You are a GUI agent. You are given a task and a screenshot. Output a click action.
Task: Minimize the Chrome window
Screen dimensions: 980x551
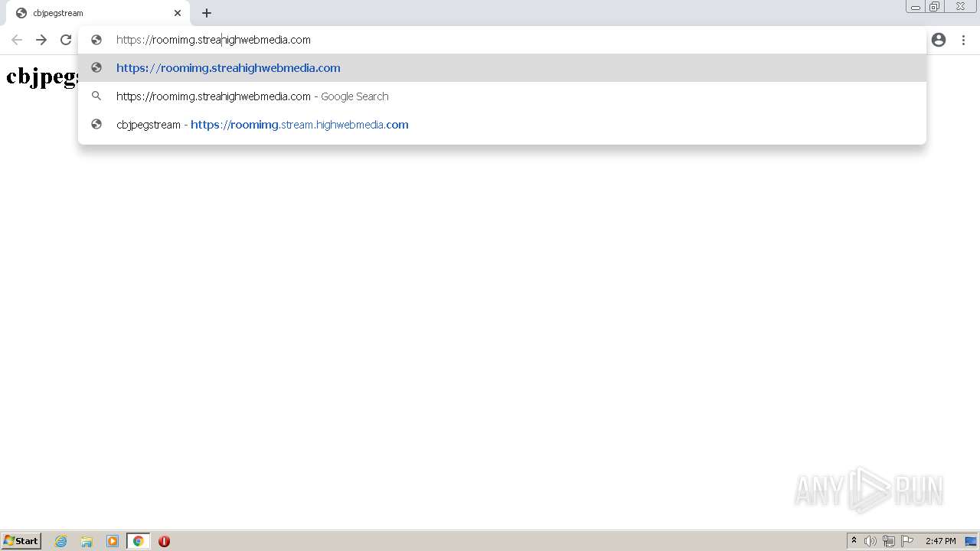coord(916,7)
